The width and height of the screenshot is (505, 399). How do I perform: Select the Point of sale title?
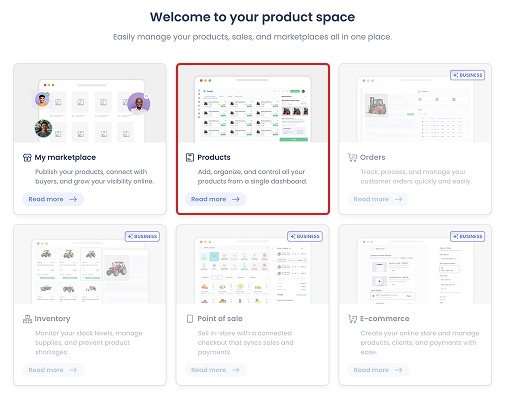[220, 319]
